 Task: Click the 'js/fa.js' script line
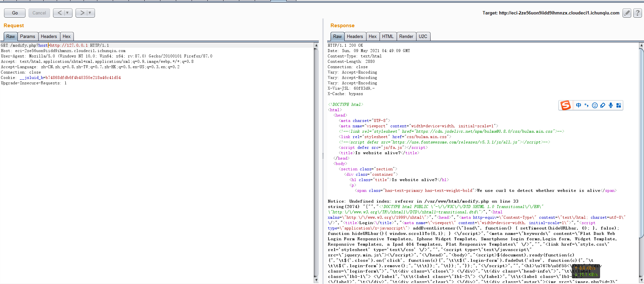pyautogui.click(x=383, y=148)
